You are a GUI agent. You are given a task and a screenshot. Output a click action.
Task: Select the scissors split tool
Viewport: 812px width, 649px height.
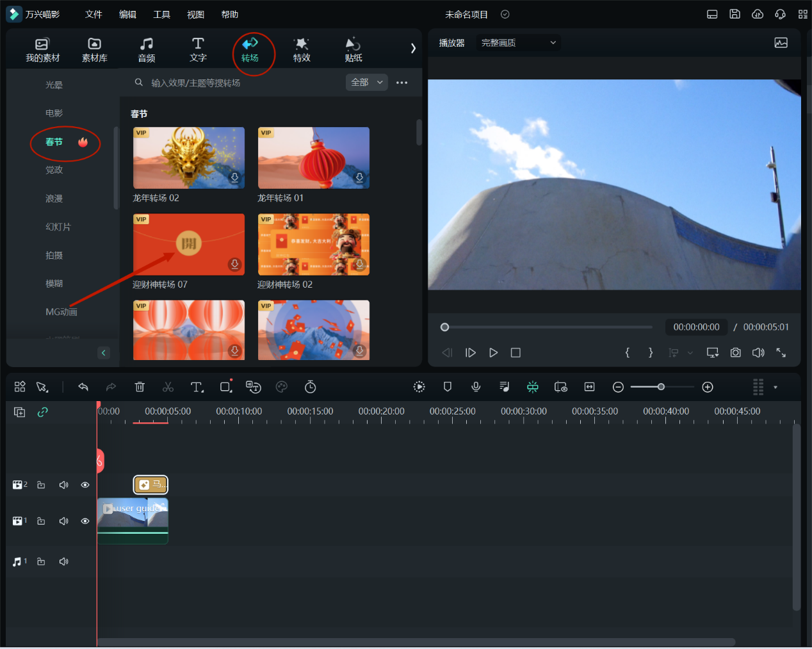(x=168, y=387)
